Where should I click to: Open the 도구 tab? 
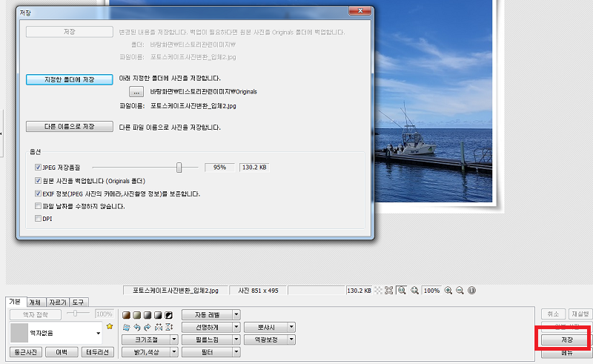pyautogui.click(x=79, y=302)
